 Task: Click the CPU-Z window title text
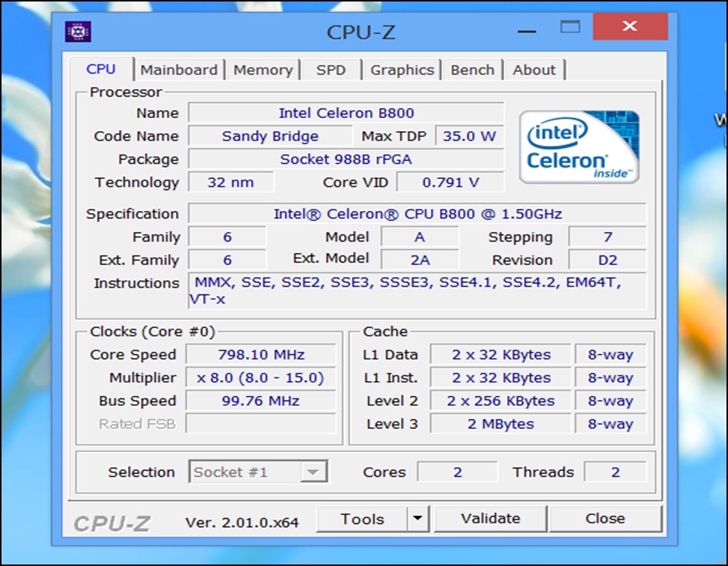pos(361,32)
